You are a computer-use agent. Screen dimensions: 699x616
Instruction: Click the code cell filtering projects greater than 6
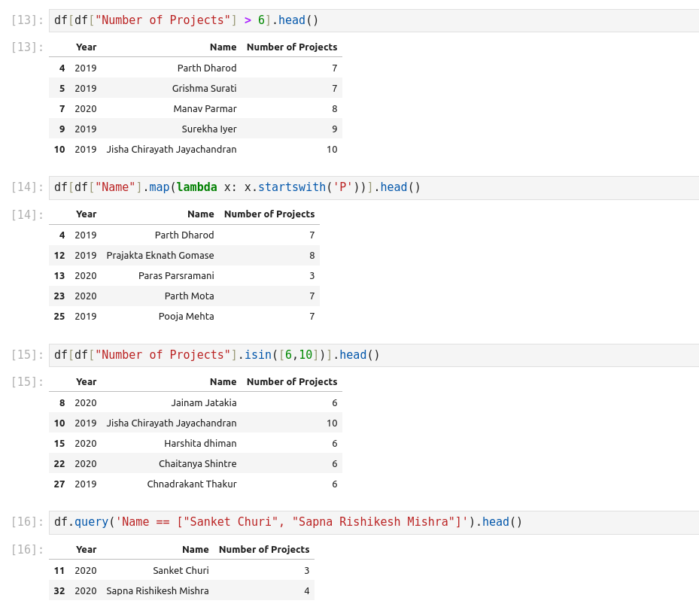[373, 20]
